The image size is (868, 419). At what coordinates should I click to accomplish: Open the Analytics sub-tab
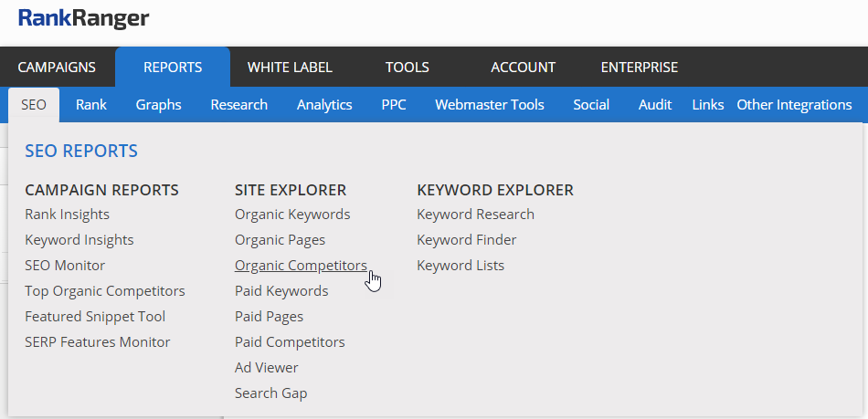tap(324, 105)
